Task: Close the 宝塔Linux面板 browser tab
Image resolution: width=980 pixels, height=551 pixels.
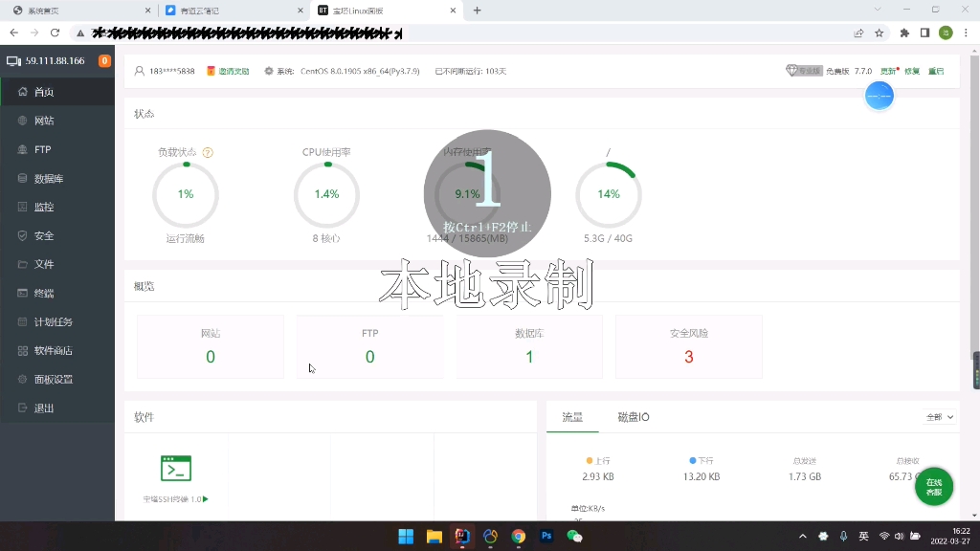Action: tap(453, 11)
